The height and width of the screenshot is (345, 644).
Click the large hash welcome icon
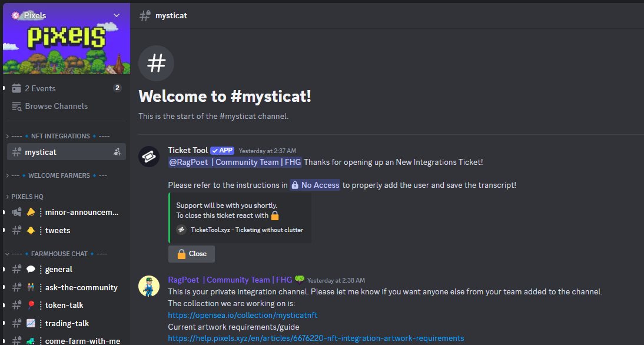[156, 63]
